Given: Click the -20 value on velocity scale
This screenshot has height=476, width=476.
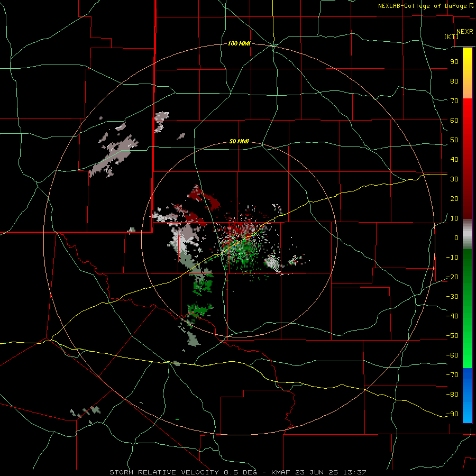Looking at the screenshot, I should click(x=452, y=277).
